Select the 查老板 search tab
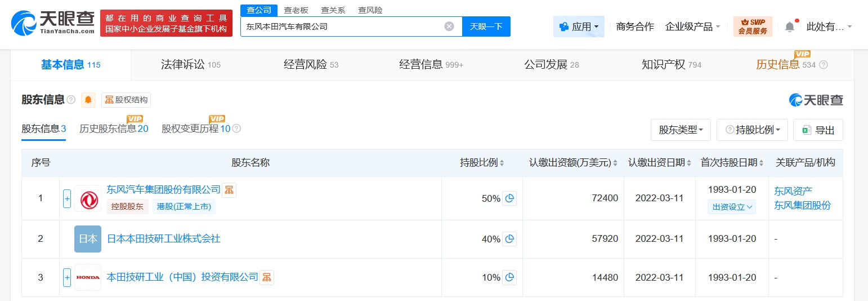868x301 pixels. point(296,10)
